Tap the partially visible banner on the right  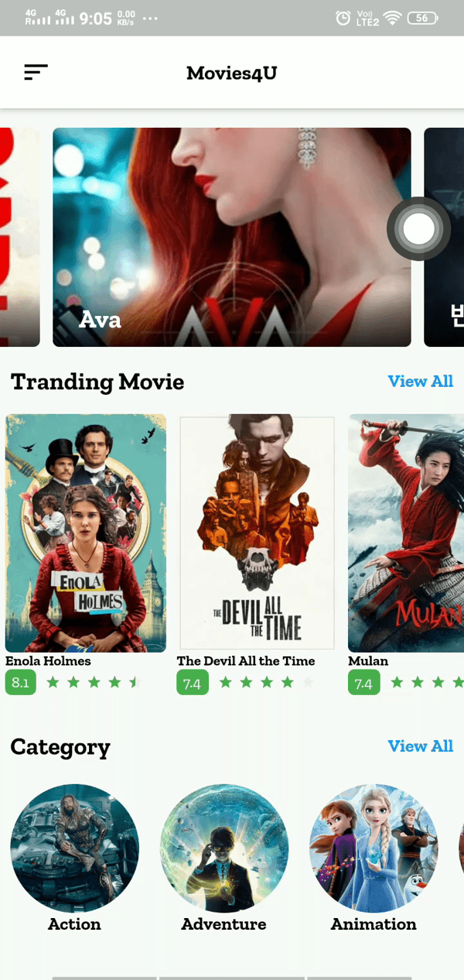tap(444, 237)
